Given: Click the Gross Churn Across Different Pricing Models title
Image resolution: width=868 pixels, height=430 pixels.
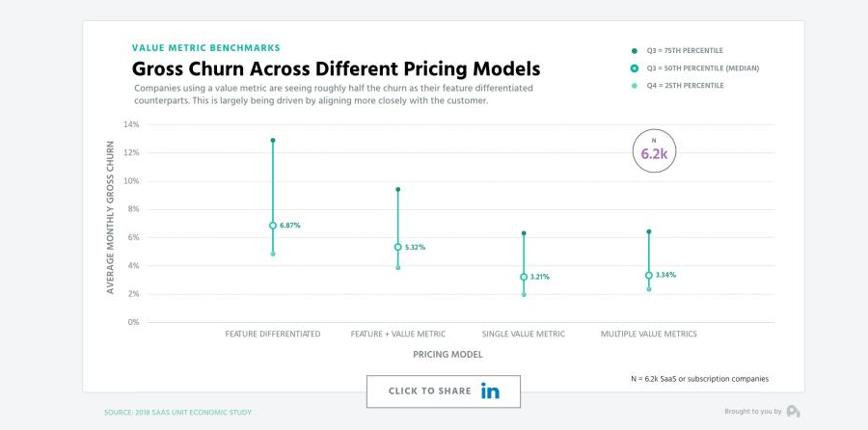Looking at the screenshot, I should coord(336,69).
